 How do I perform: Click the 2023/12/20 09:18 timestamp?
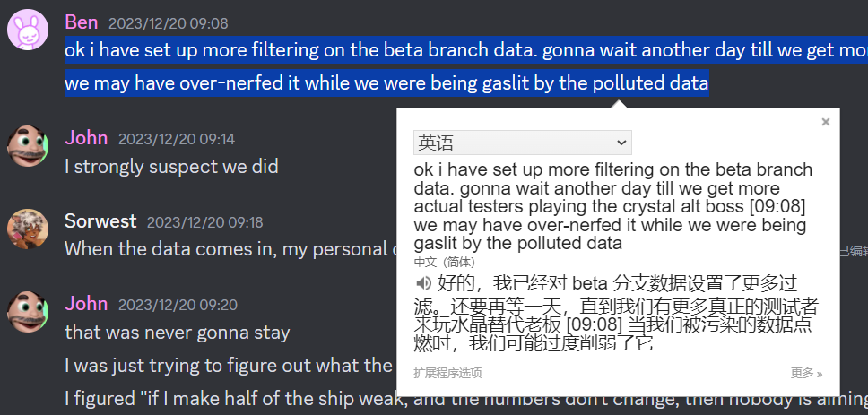[x=204, y=222]
